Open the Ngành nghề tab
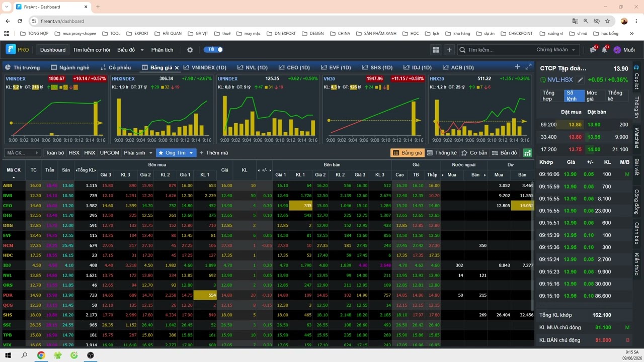 70,67
